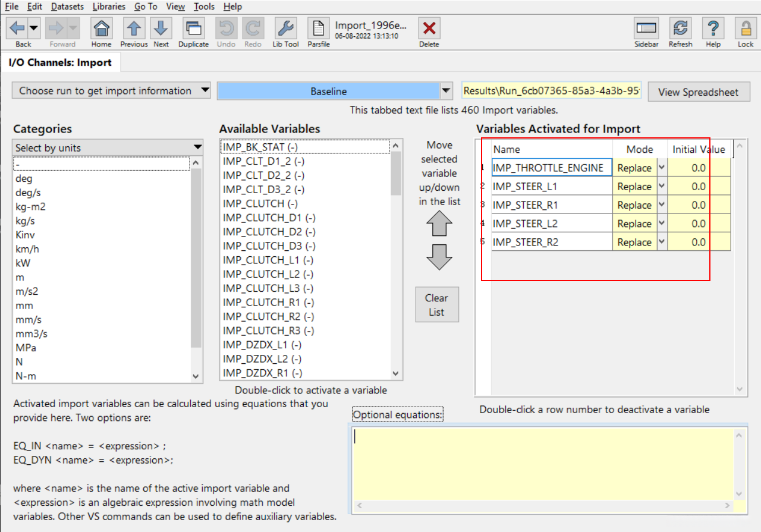This screenshot has width=761, height=532.
Task: Open the Libraries menu
Action: [x=109, y=7]
